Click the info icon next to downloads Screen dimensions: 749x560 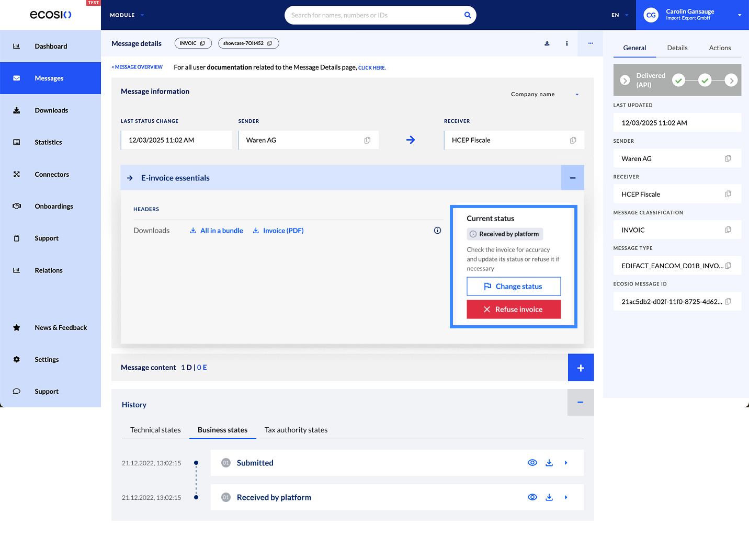click(x=437, y=231)
